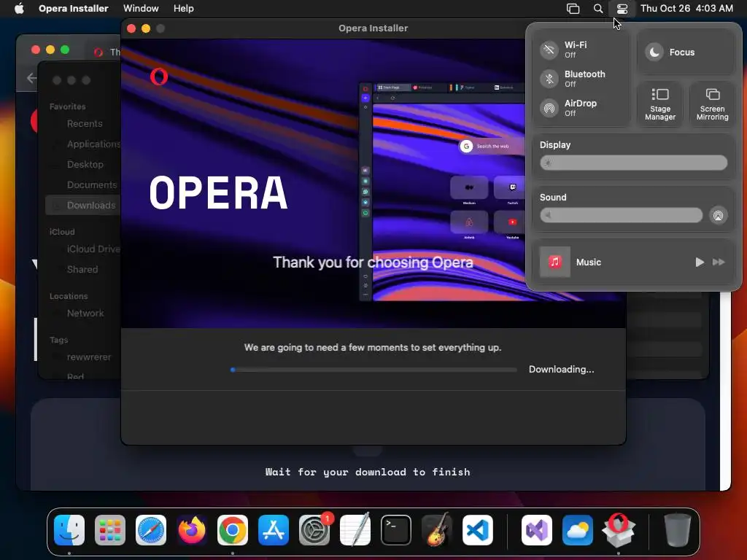Open Launchpad from the Dock

(x=110, y=530)
